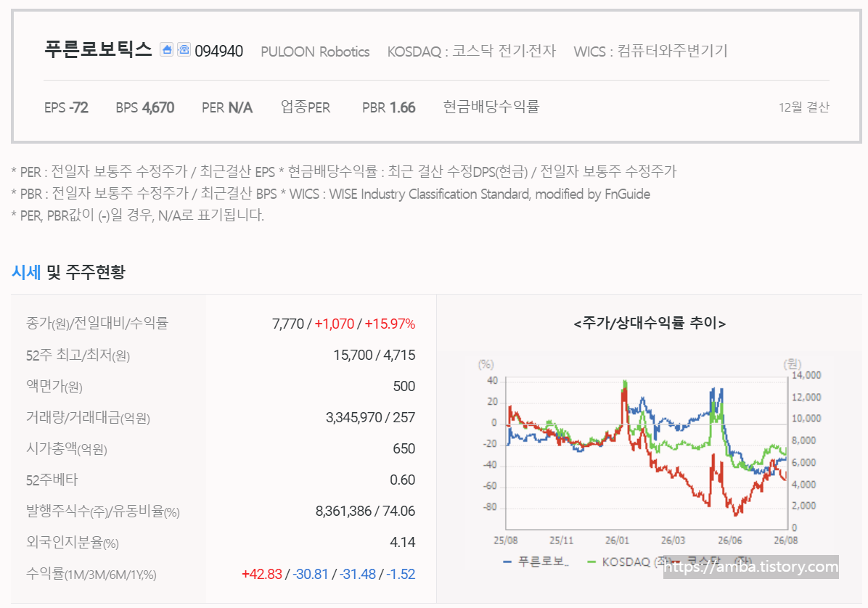The width and height of the screenshot is (868, 608).
Task: Select the 15,700 / 4,715 value
Action: [374, 356]
